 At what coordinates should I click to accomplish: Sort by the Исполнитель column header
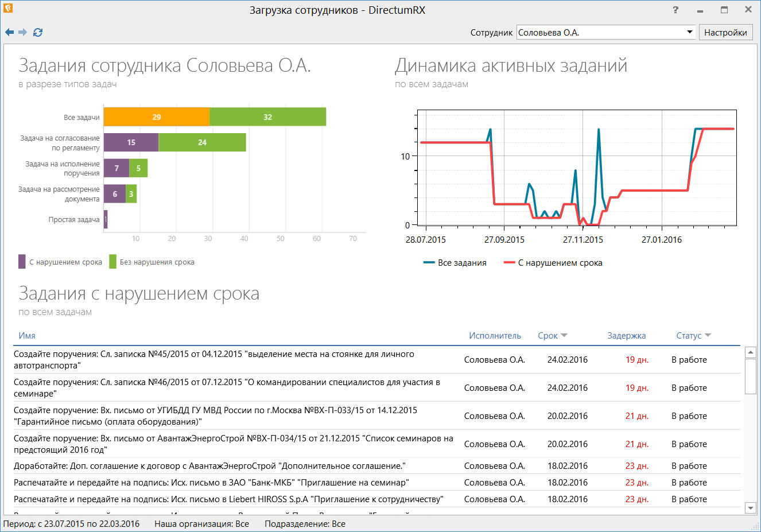click(x=495, y=336)
